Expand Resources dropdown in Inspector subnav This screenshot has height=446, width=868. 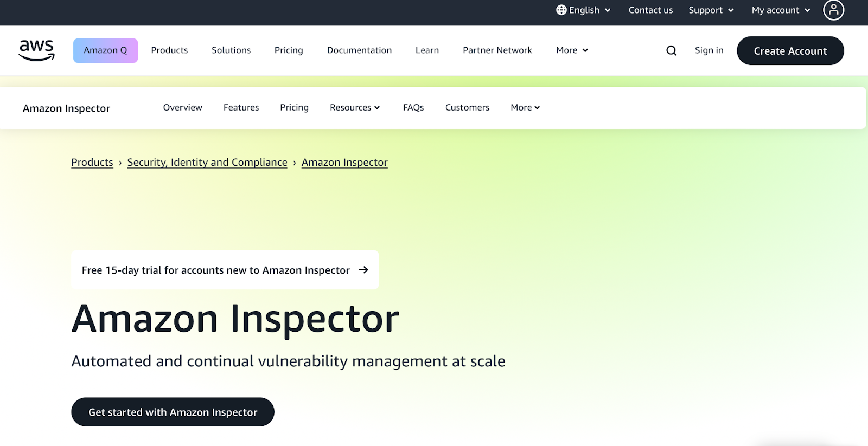coord(355,107)
